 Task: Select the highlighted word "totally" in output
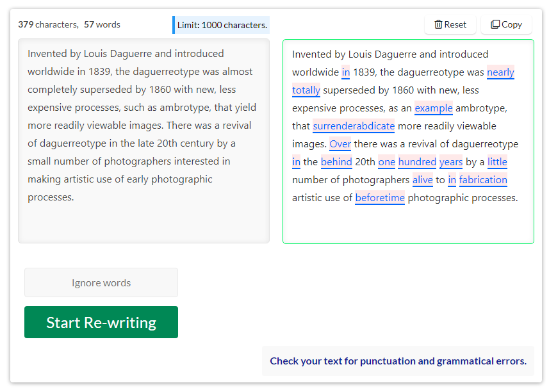(306, 90)
